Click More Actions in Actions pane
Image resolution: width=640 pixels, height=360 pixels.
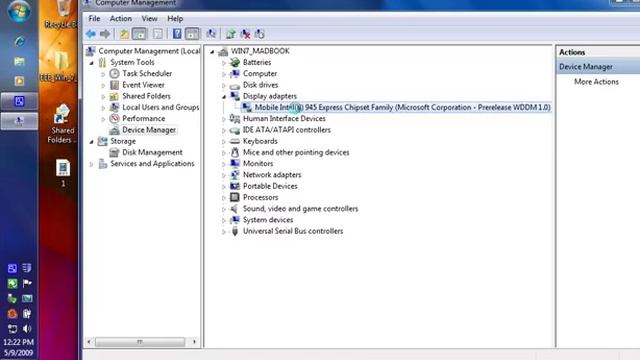click(x=596, y=82)
